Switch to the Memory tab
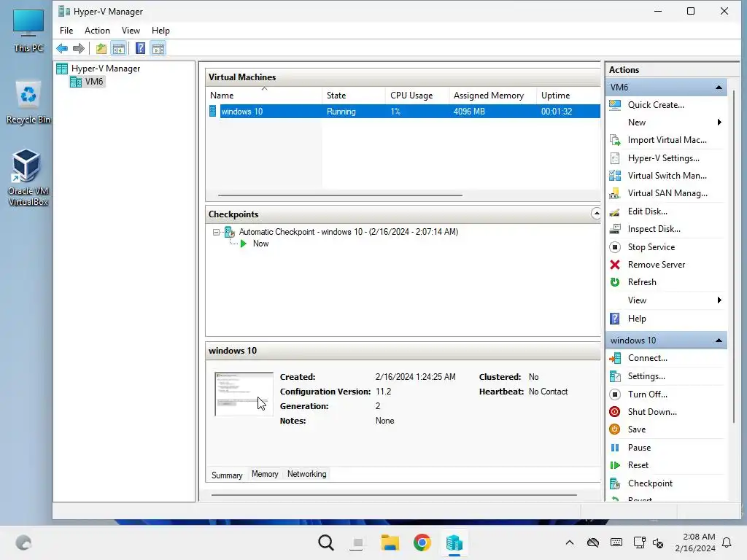The image size is (747, 560). click(265, 474)
